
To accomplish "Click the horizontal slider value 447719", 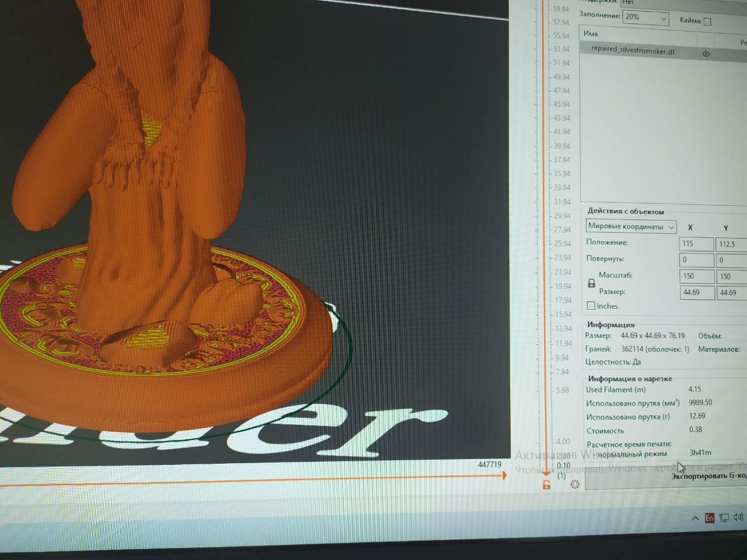I will click(x=490, y=464).
